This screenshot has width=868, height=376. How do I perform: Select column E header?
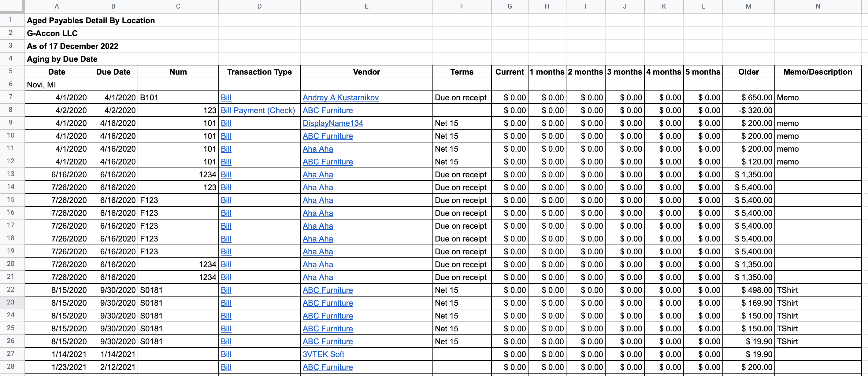point(366,6)
